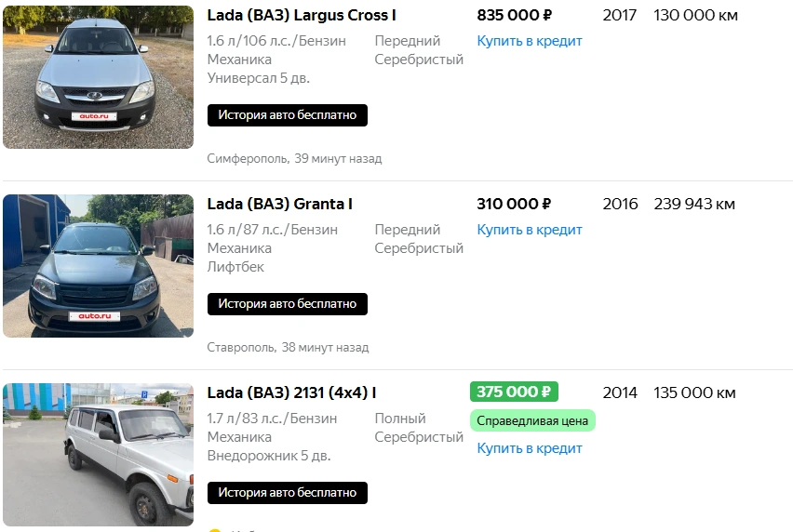Open the Lada Largus Cross I listing title
Image resolution: width=793 pixels, height=532 pixels.
[x=302, y=16]
